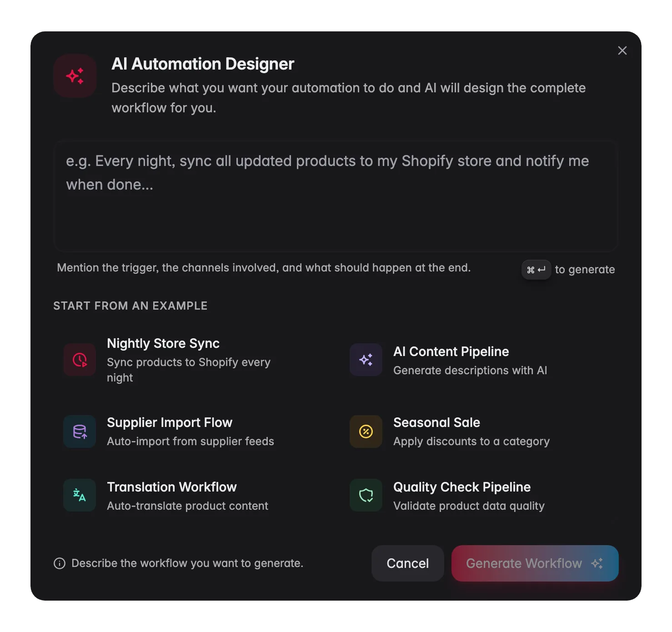Screen dimensions: 672x632
Task: Click the Supplier Import Flow database icon
Action: (x=80, y=431)
